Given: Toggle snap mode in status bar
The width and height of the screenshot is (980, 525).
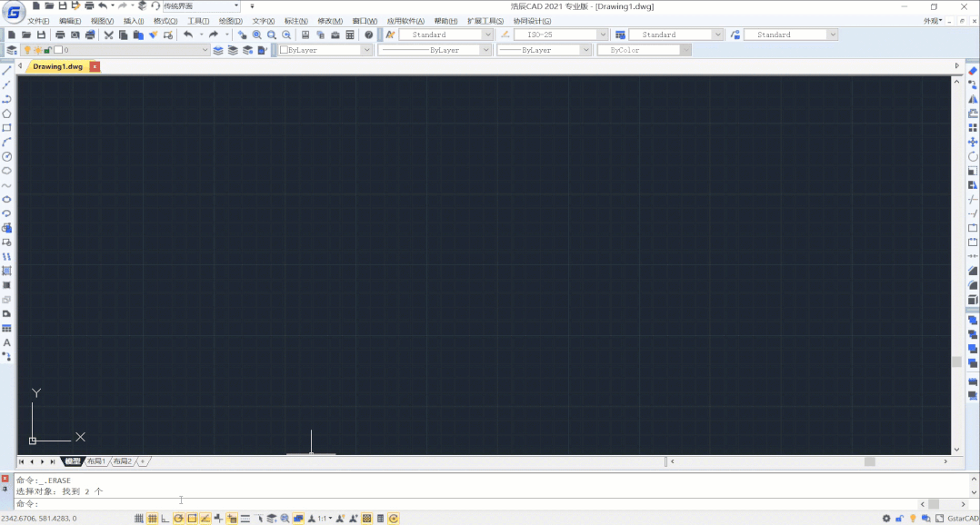Looking at the screenshot, I should point(139,519).
